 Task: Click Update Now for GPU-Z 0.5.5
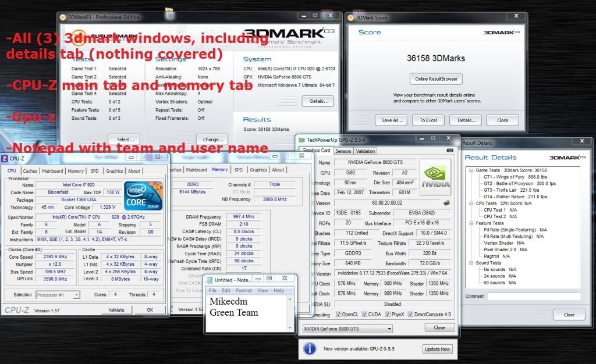(x=437, y=349)
